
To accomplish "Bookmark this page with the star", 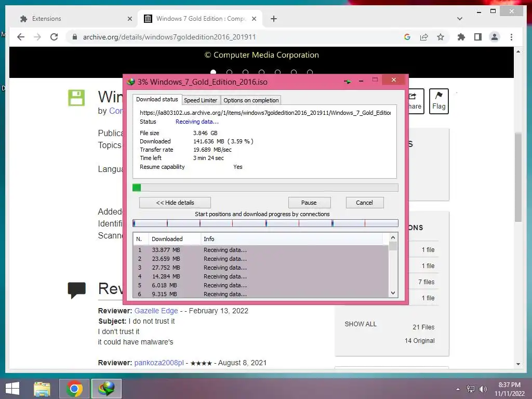I will 441,37.
